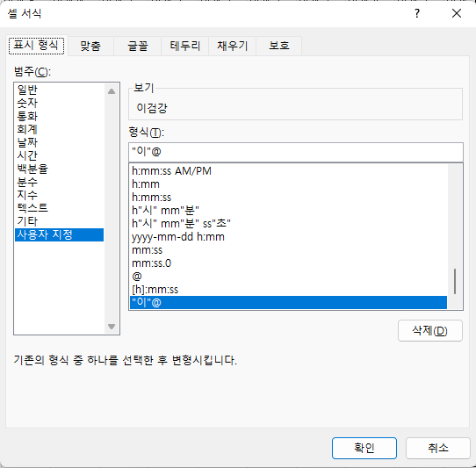Select the 기타 category
This screenshot has width=476, height=468.
tap(59, 221)
